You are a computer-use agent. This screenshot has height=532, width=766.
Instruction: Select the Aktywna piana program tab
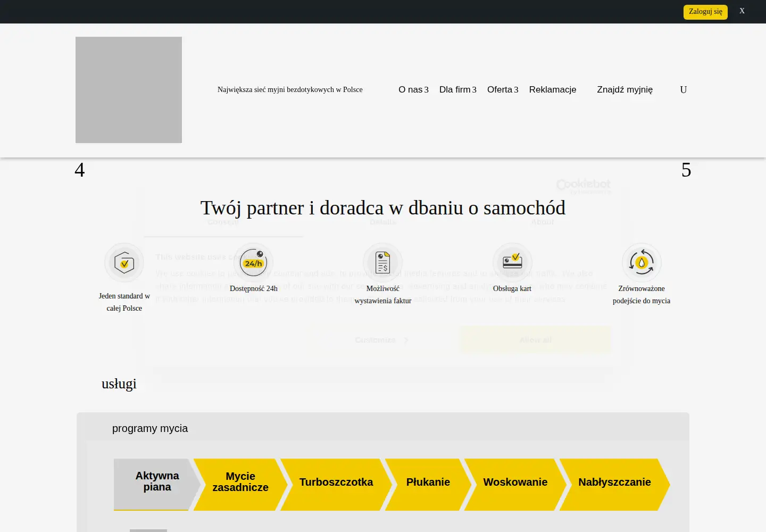pos(157,484)
